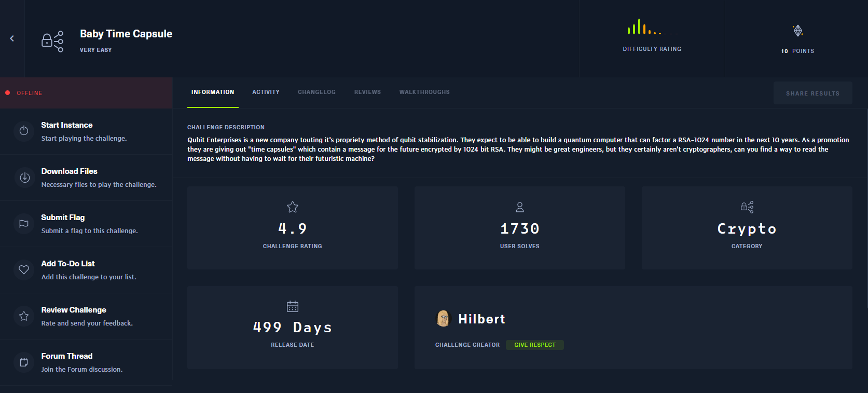The image size is (868, 393).
Task: Open the Reviews tab
Action: tap(367, 92)
